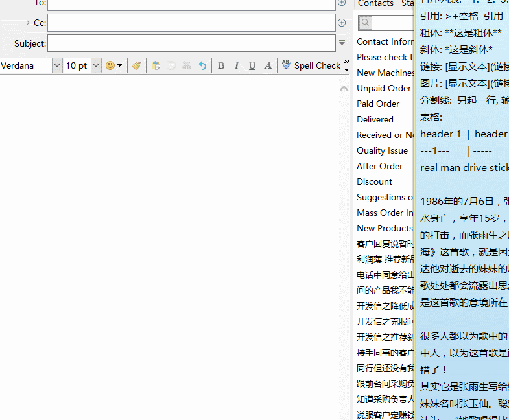
Task: Select the '开发信之克服问' template entry
Action: click(385, 321)
